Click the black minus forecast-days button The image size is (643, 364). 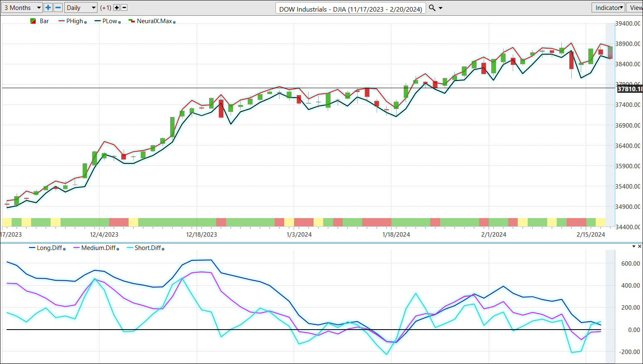[124, 7]
